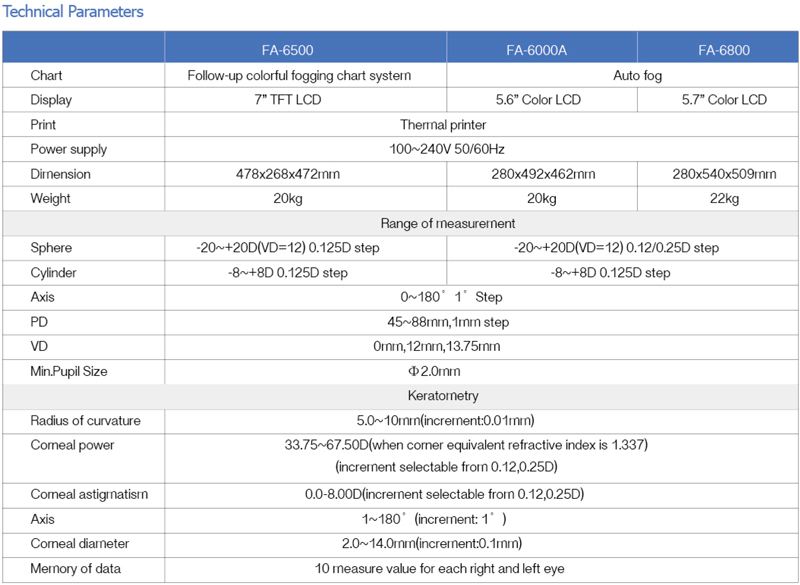The width and height of the screenshot is (800, 585).
Task: Click the Corneal diameter row label
Action: (79, 544)
